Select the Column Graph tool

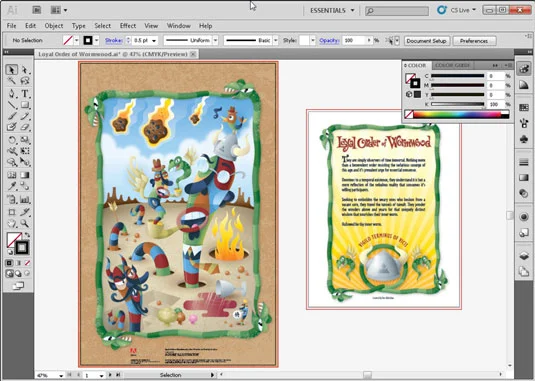(25, 199)
